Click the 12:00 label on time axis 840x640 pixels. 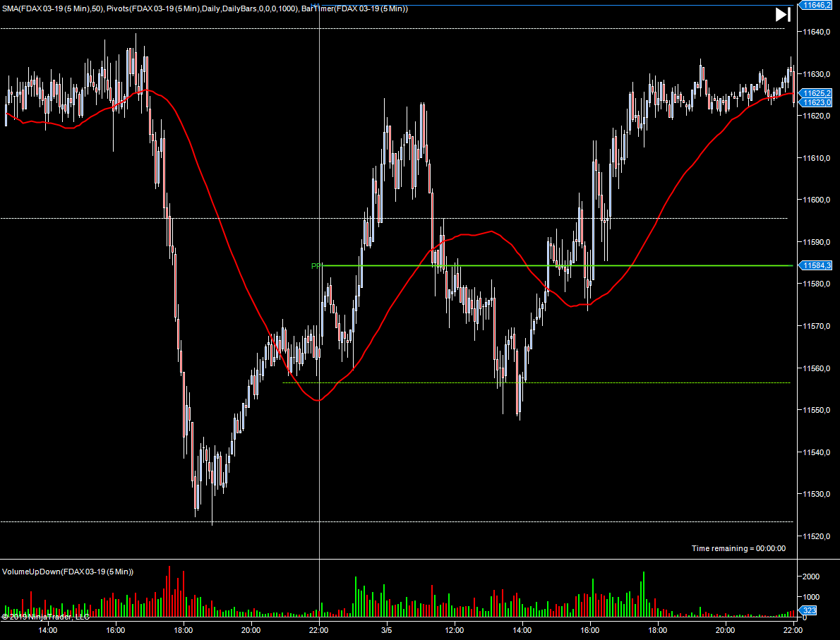[455, 629]
